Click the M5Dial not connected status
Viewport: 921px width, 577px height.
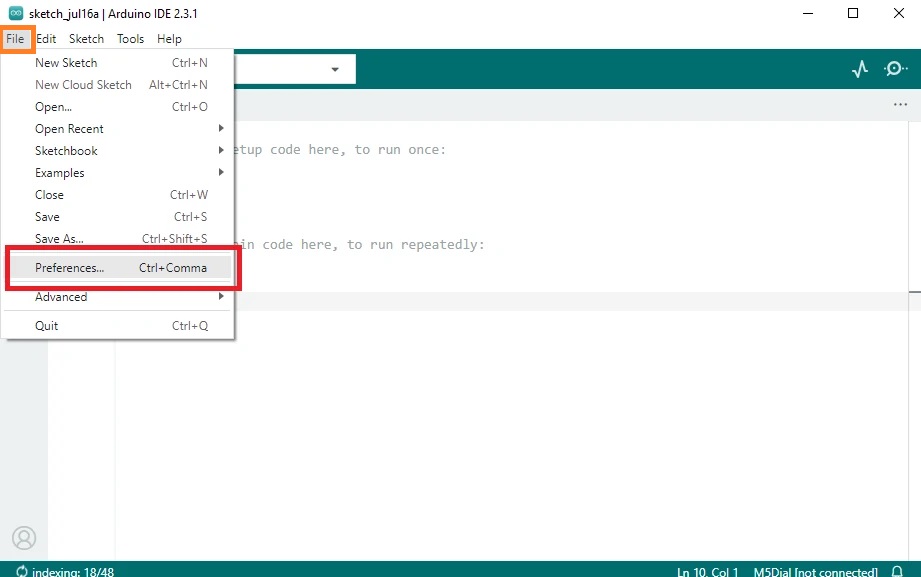[815, 572]
